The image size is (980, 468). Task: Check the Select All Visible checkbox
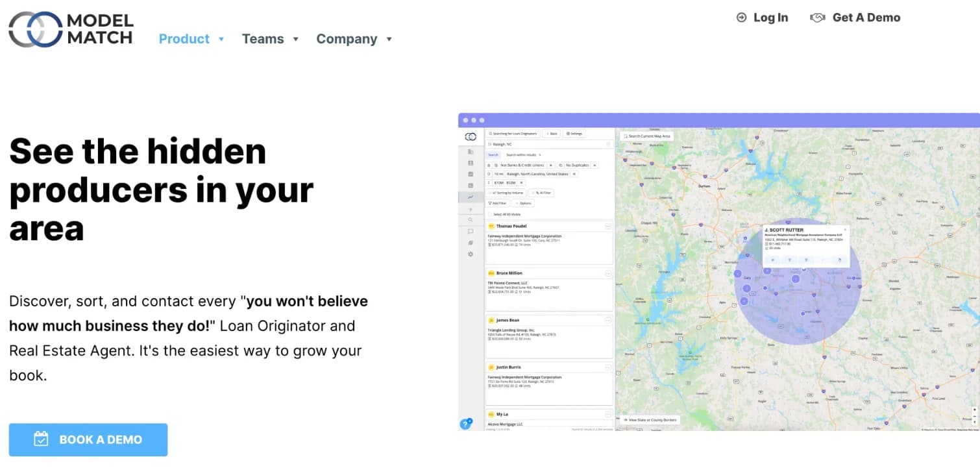pyautogui.click(x=490, y=214)
